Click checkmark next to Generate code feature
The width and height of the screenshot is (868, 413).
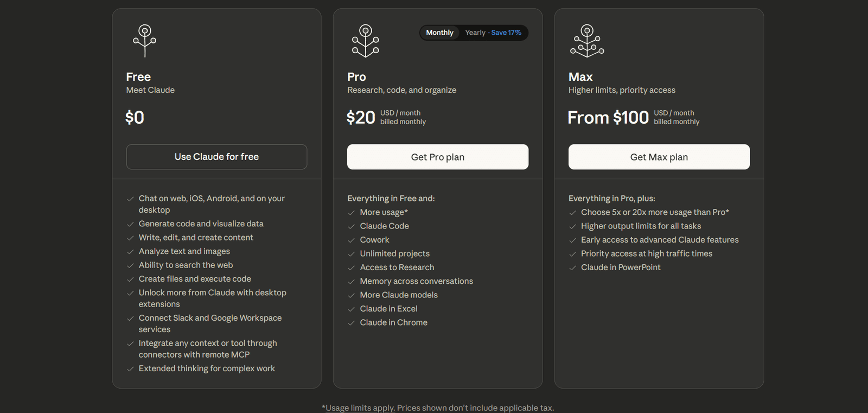coord(130,224)
